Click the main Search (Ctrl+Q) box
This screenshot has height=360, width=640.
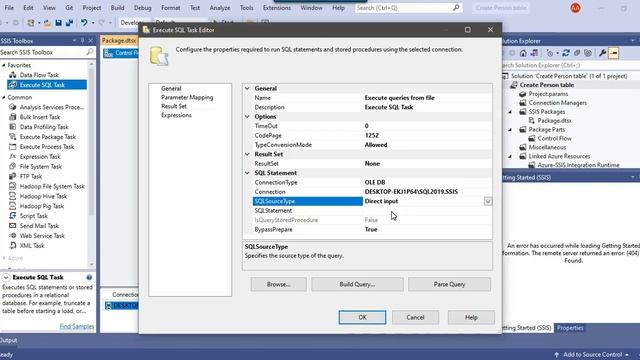409,8
